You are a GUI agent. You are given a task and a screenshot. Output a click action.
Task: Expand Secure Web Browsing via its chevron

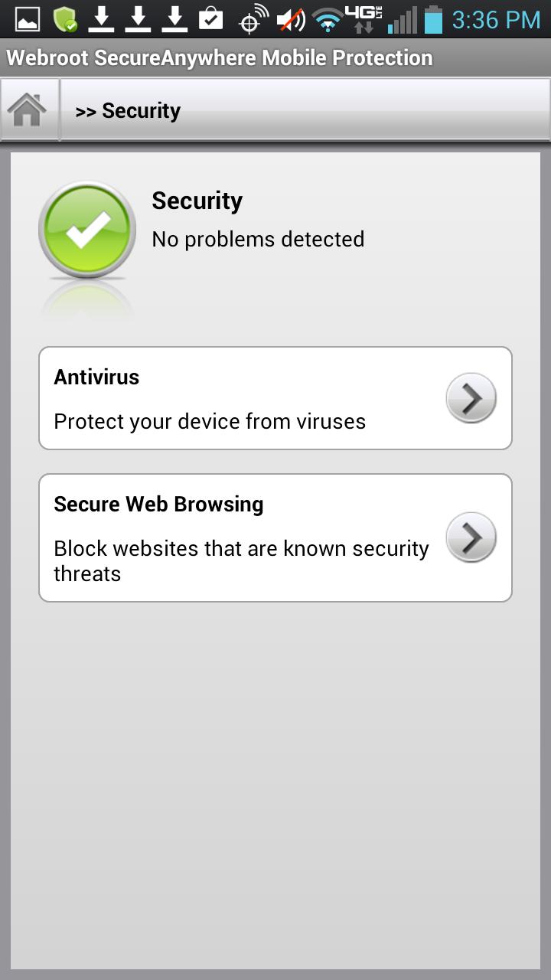point(471,537)
